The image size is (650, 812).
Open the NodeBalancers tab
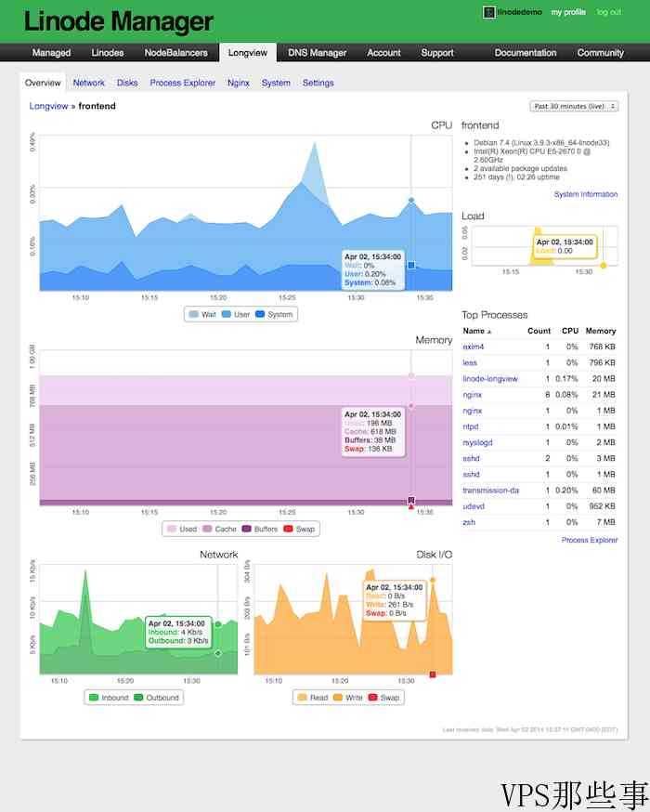coord(175,53)
